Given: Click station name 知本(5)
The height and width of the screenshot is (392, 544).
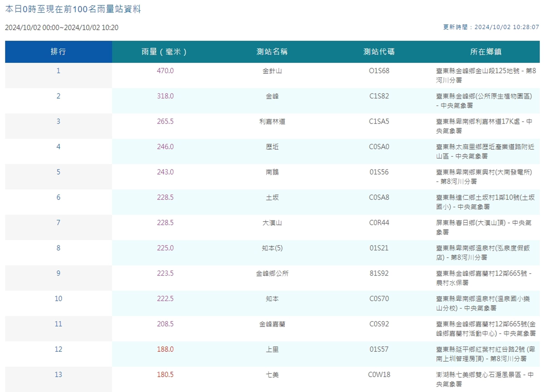Looking at the screenshot, I should pos(272,248).
